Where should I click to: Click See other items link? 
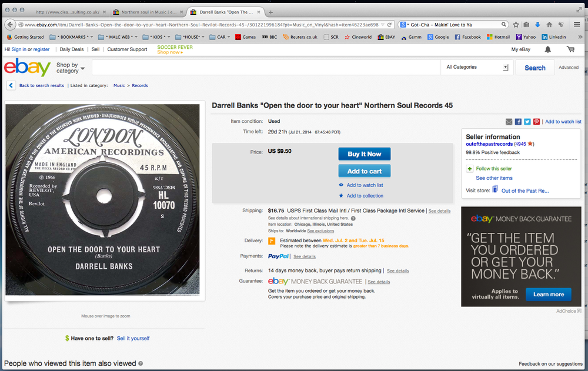pos(495,178)
